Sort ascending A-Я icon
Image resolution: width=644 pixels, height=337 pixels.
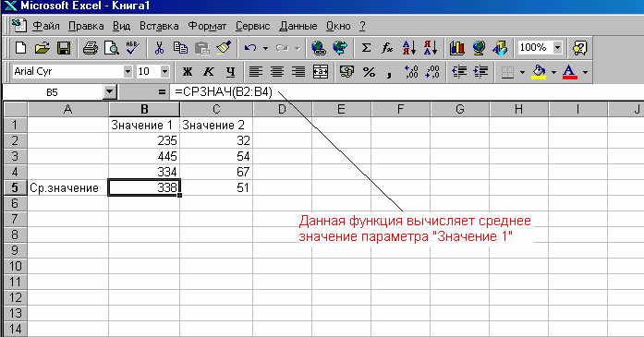[x=409, y=48]
